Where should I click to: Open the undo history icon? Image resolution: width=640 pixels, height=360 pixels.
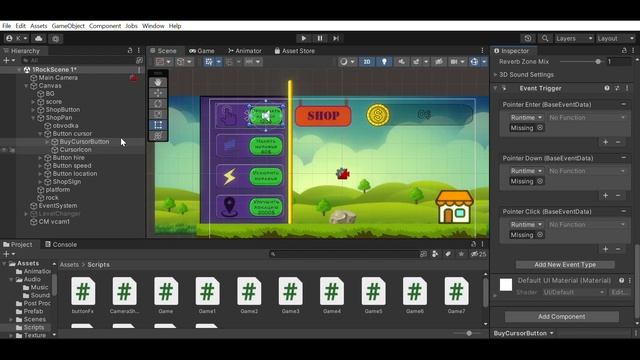pyautogui.click(x=528, y=38)
